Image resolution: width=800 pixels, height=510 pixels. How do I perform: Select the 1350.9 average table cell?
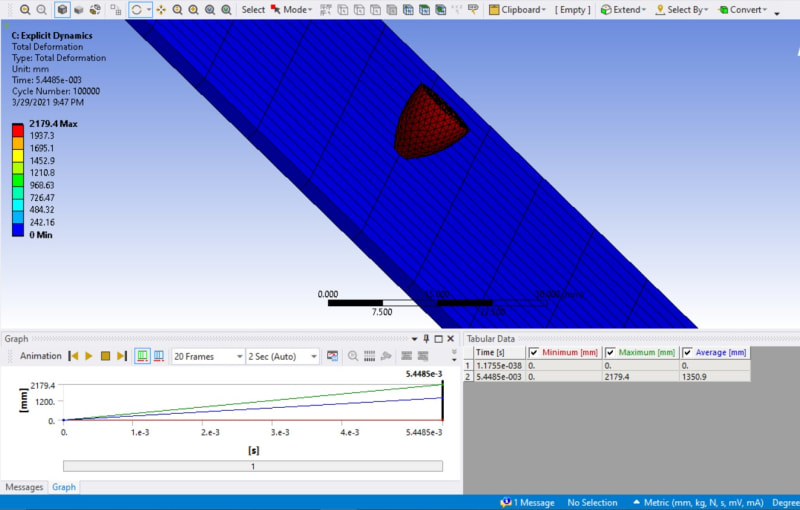(x=715, y=376)
